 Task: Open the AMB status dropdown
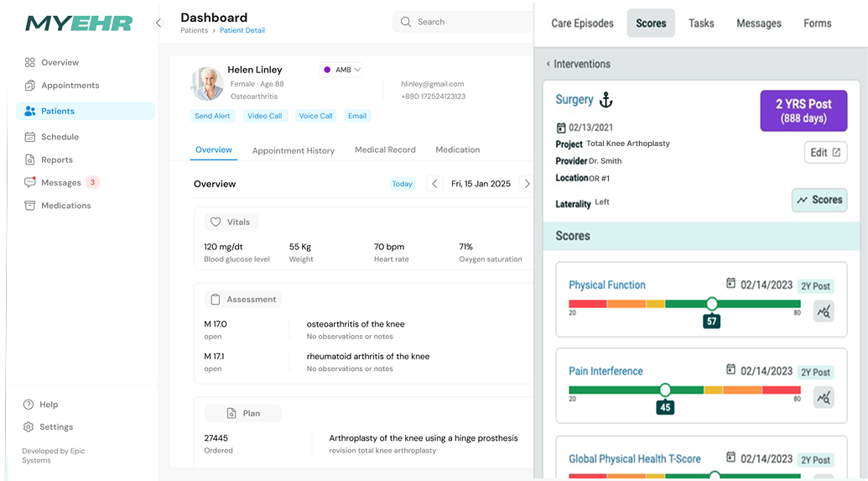coord(340,70)
